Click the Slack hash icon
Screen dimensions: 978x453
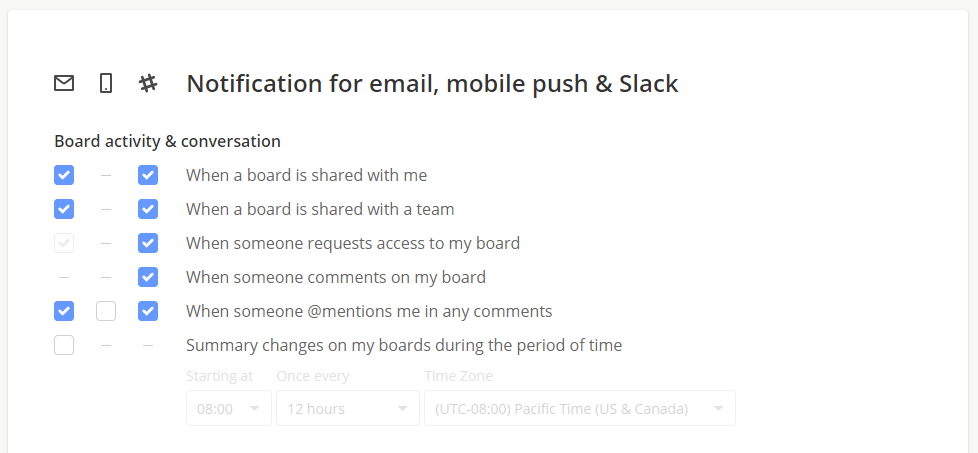pyautogui.click(x=148, y=83)
